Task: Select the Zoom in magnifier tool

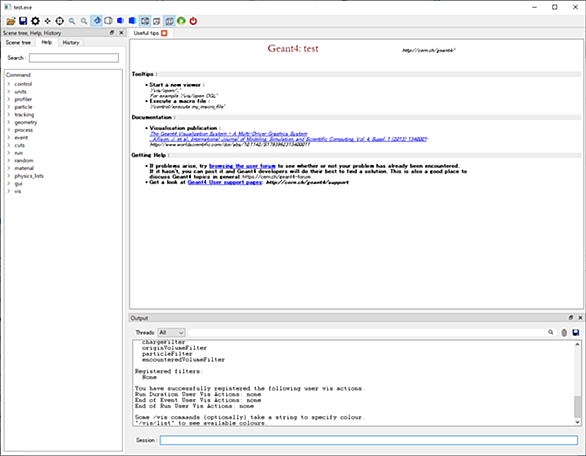Action: click(84, 21)
